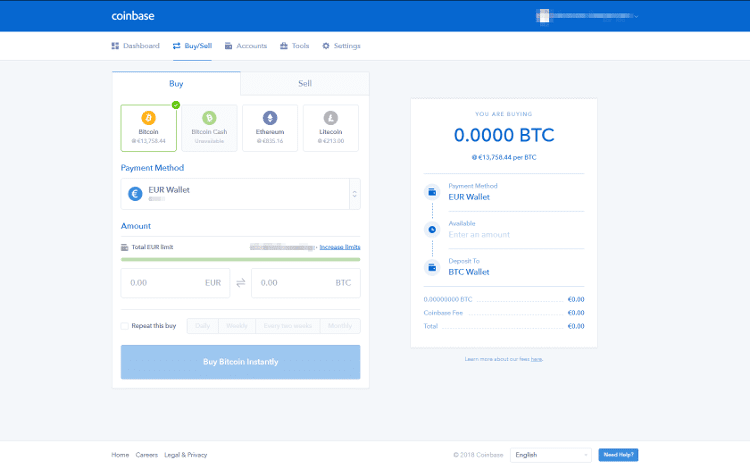
Task: Click the Accounts wallet icon
Action: click(x=229, y=46)
